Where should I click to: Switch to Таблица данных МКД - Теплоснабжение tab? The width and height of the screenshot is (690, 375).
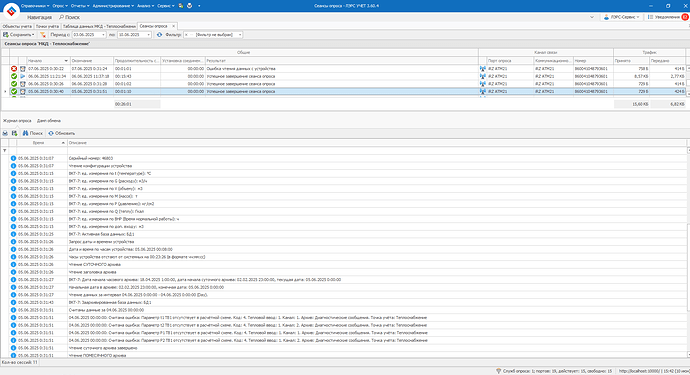coord(99,26)
